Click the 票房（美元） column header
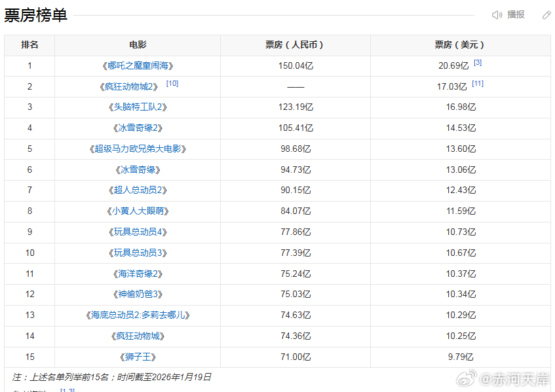555x392 pixels. point(460,45)
